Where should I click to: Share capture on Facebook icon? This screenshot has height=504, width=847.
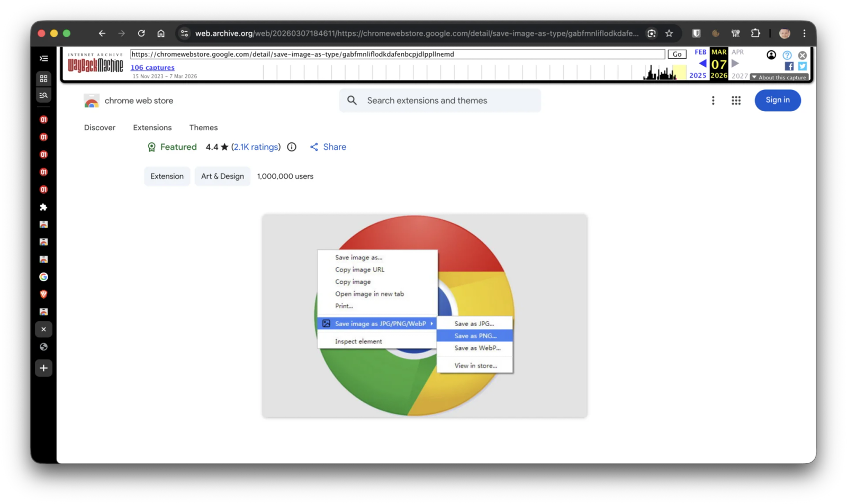(789, 66)
